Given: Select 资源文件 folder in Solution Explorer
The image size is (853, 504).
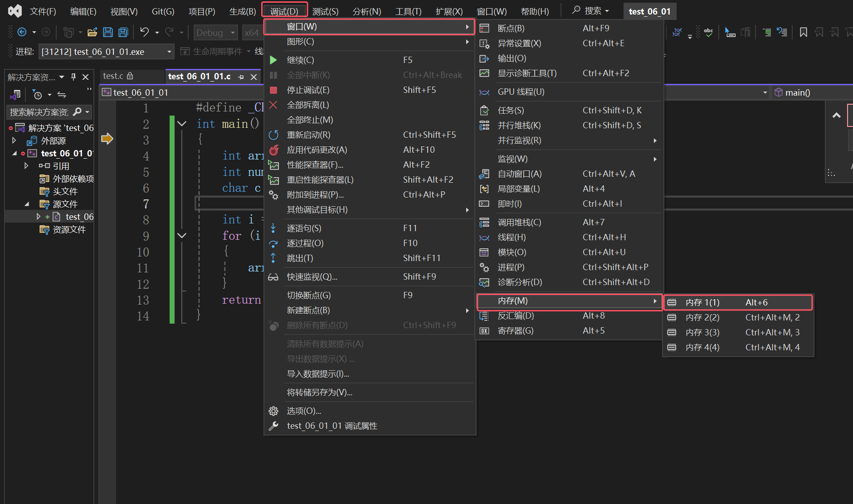Looking at the screenshot, I should 69,229.
